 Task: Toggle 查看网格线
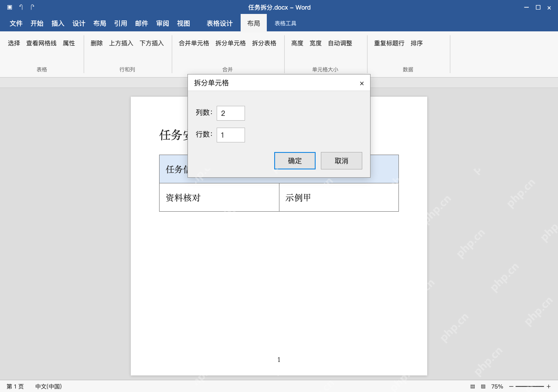pos(41,43)
